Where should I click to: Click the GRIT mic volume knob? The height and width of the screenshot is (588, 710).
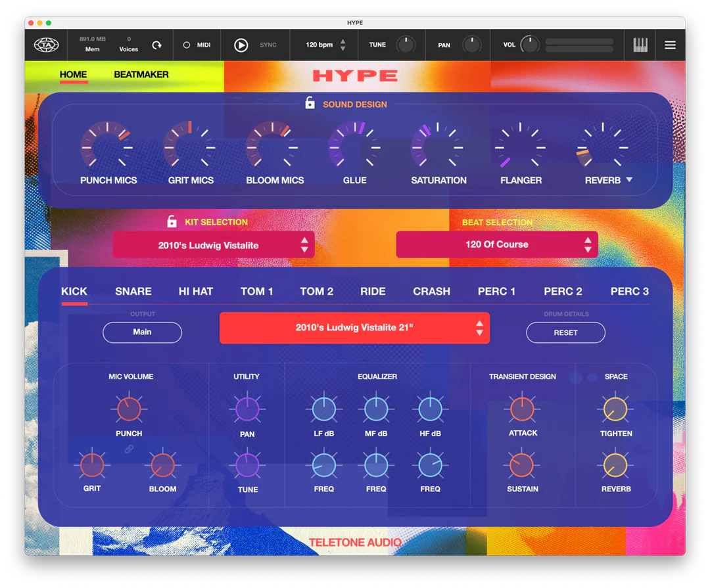click(x=92, y=465)
